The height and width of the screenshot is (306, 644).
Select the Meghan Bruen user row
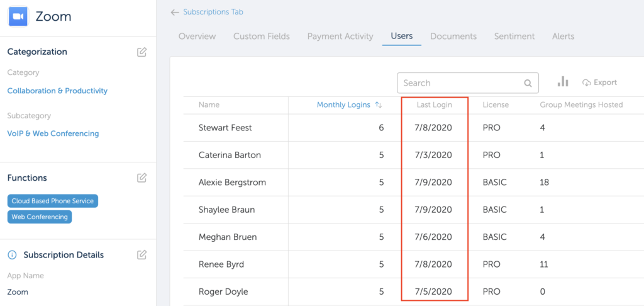tap(414, 237)
